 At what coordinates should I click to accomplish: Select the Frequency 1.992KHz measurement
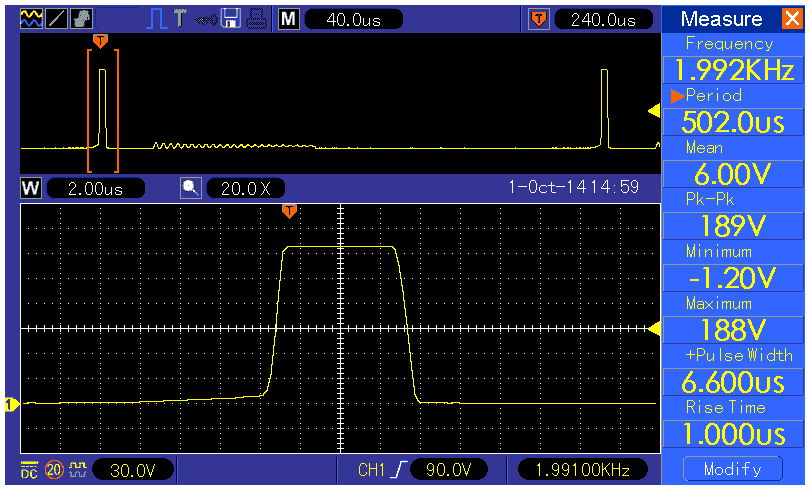click(x=733, y=59)
